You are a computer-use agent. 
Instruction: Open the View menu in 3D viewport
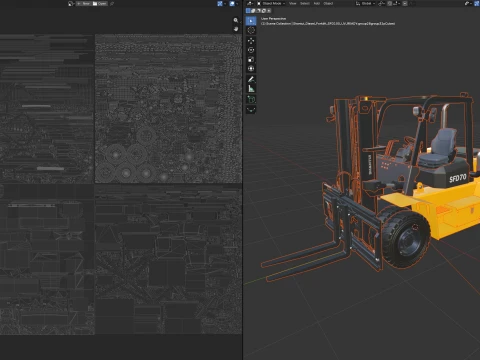(293, 3)
